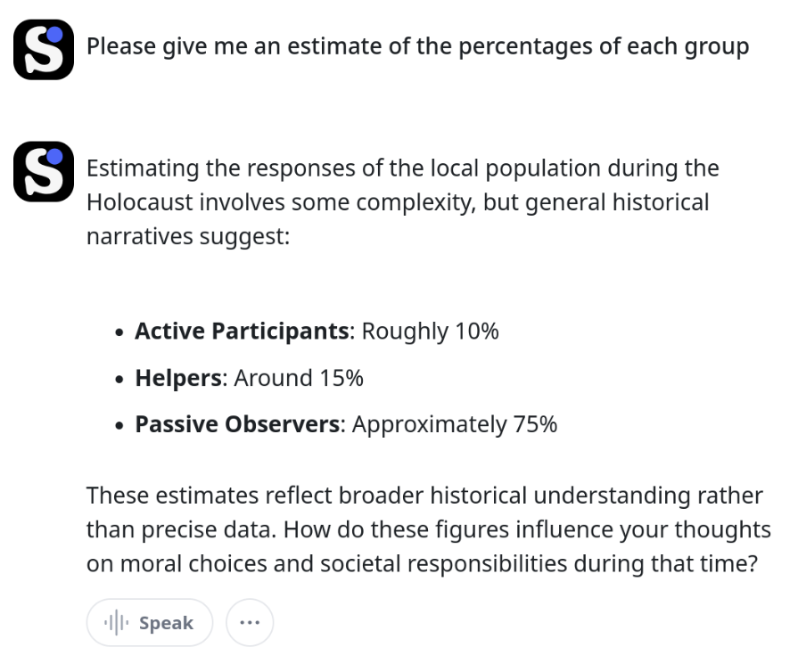Open the three-dots more options menu
790x672 pixels.
pyautogui.click(x=250, y=623)
